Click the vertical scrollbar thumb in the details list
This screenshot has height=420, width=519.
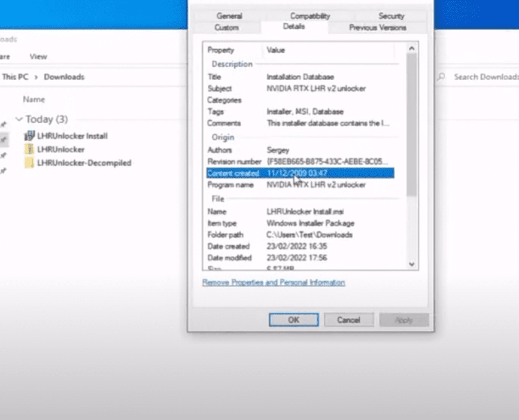click(x=412, y=125)
